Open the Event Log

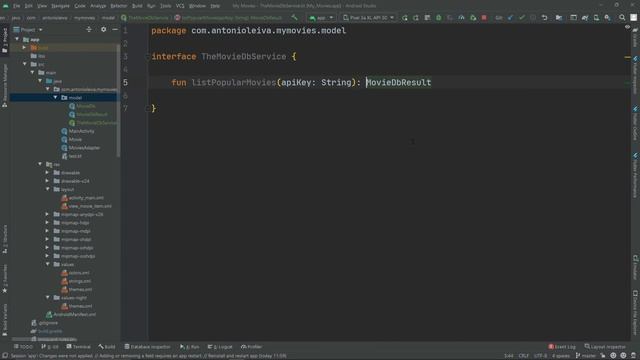tap(562, 347)
